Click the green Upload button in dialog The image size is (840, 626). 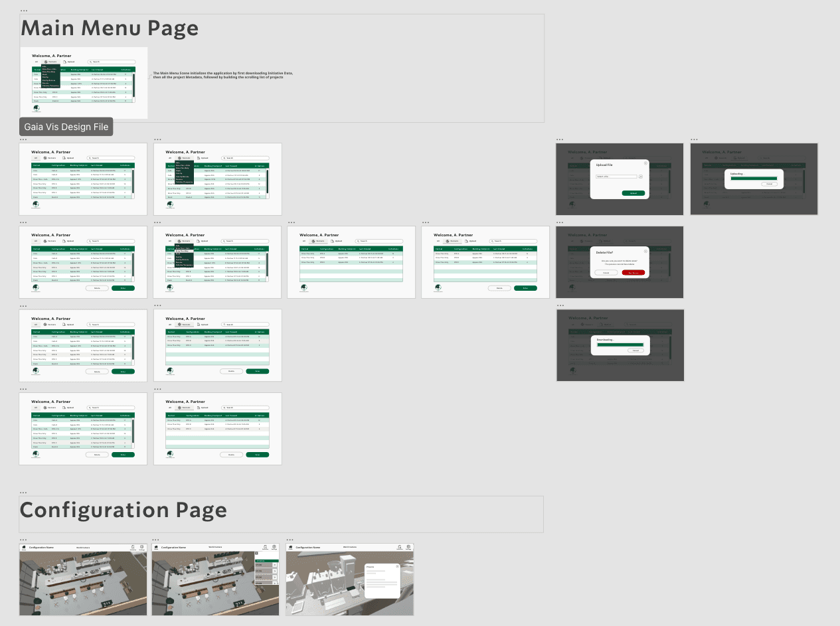click(x=633, y=193)
